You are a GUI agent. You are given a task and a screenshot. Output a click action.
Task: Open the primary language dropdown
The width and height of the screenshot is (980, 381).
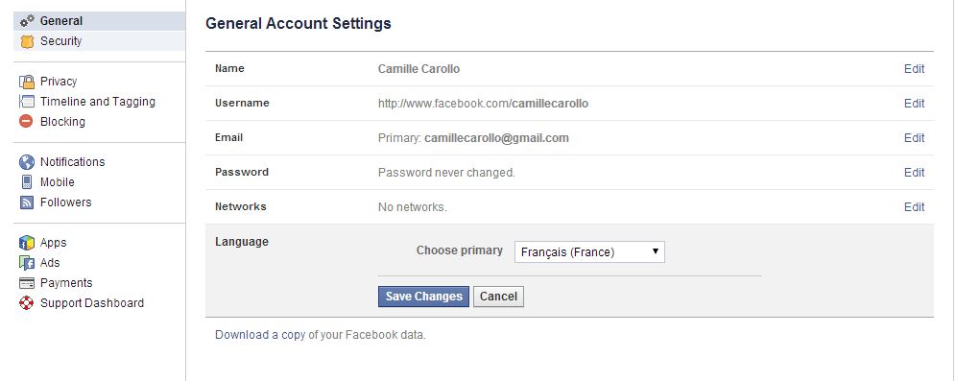coord(589,252)
